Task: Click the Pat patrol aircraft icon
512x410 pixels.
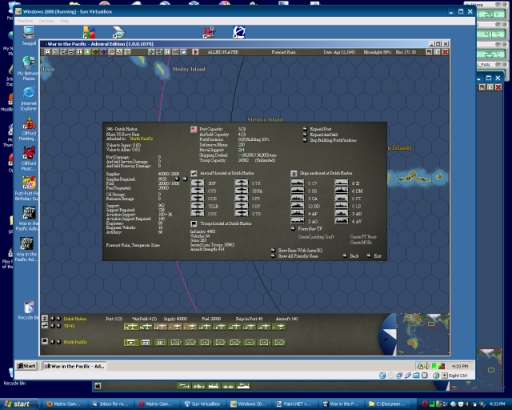Action: 241,191
